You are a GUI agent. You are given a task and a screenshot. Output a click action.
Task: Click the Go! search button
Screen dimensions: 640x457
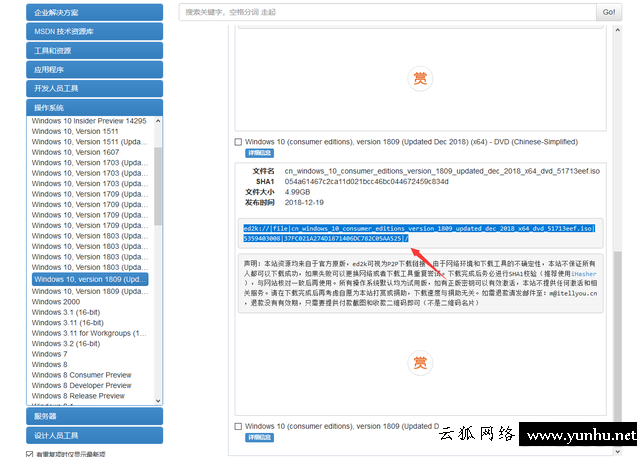609,12
